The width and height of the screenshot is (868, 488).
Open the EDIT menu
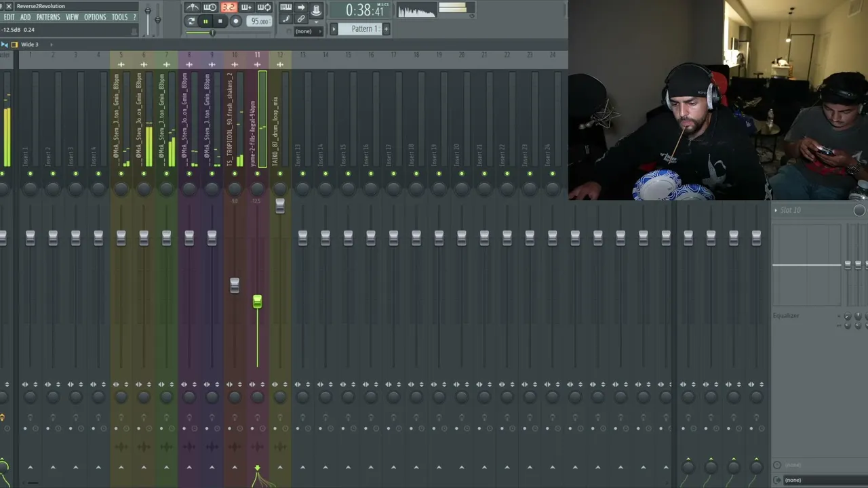[9, 17]
